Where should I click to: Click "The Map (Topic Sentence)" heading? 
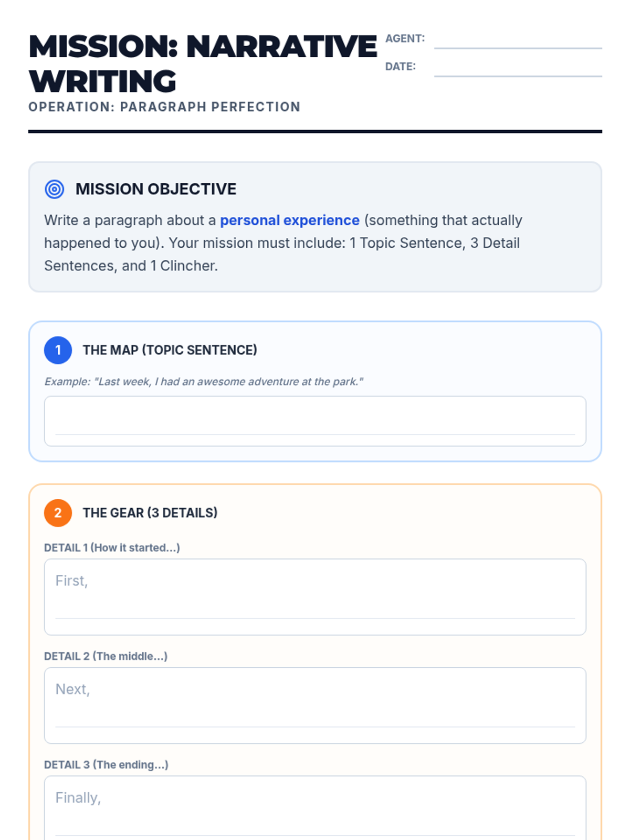(x=170, y=350)
